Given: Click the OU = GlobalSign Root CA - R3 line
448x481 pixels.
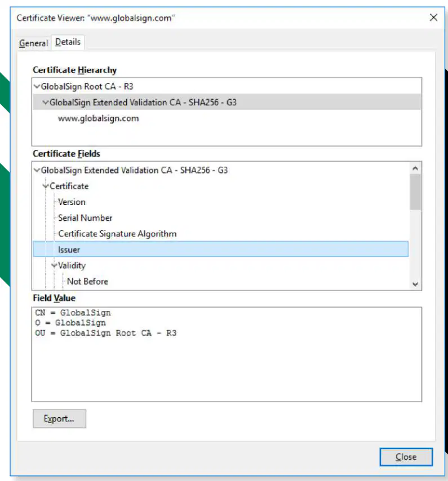Looking at the screenshot, I should pyautogui.click(x=105, y=333).
